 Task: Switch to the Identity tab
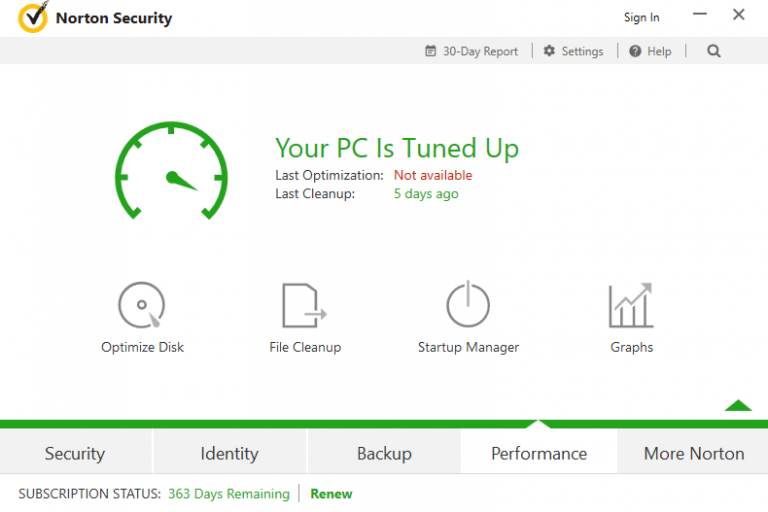coord(229,453)
